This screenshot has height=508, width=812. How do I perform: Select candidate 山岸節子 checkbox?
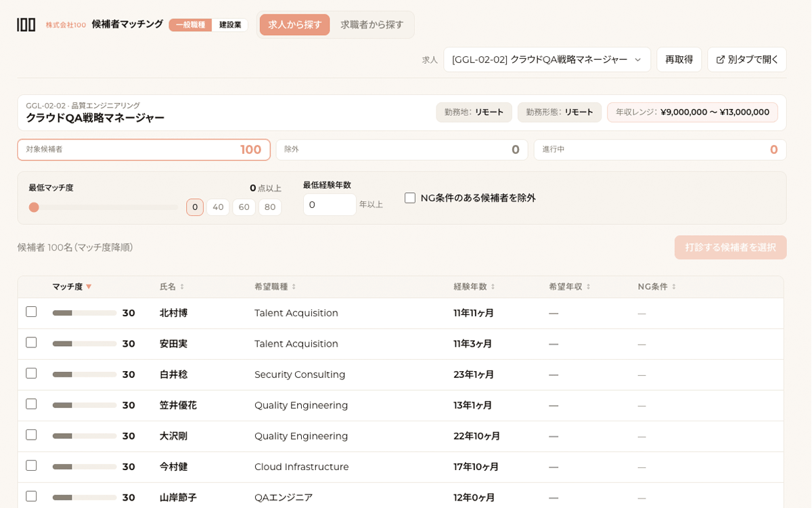(31, 496)
